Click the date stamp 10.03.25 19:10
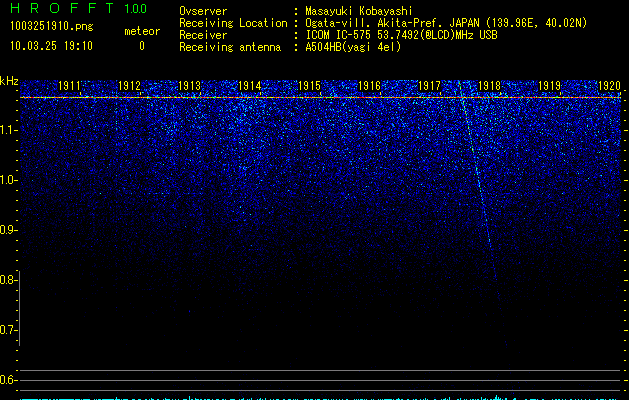This screenshot has width=629, height=400. [51, 46]
